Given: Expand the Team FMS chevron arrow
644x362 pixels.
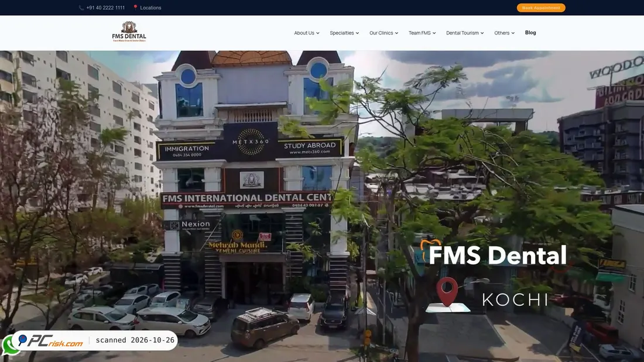Looking at the screenshot, I should [x=434, y=33].
